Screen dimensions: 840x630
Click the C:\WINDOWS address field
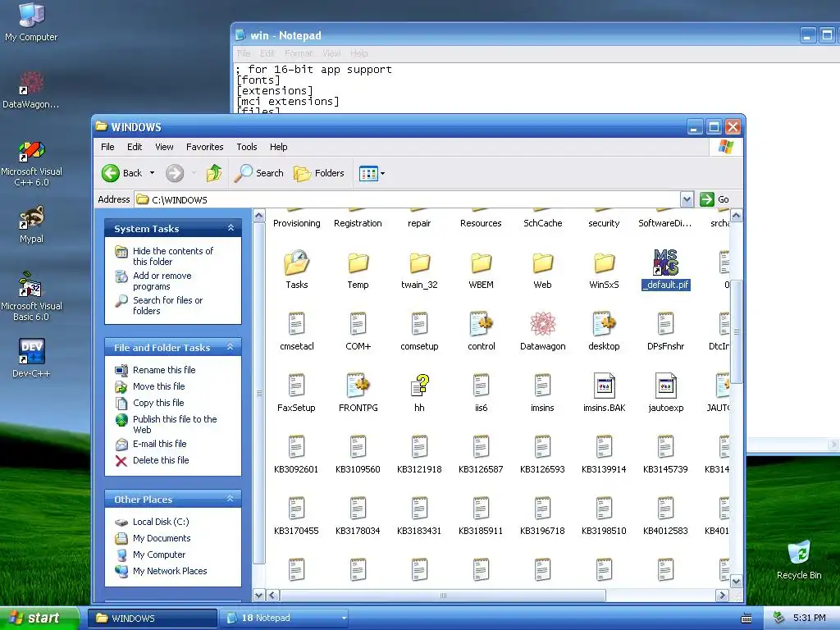pyautogui.click(x=407, y=200)
